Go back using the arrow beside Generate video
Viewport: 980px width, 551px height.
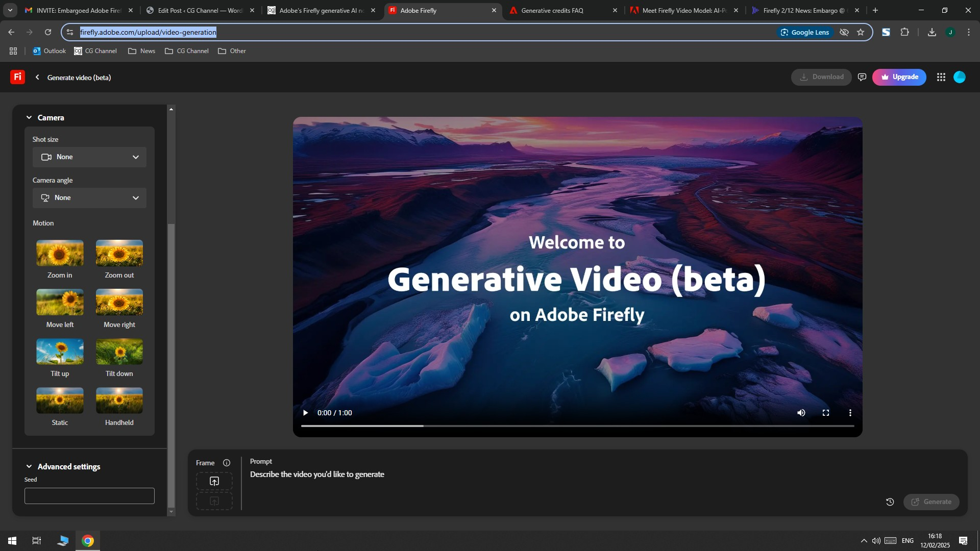coord(37,78)
